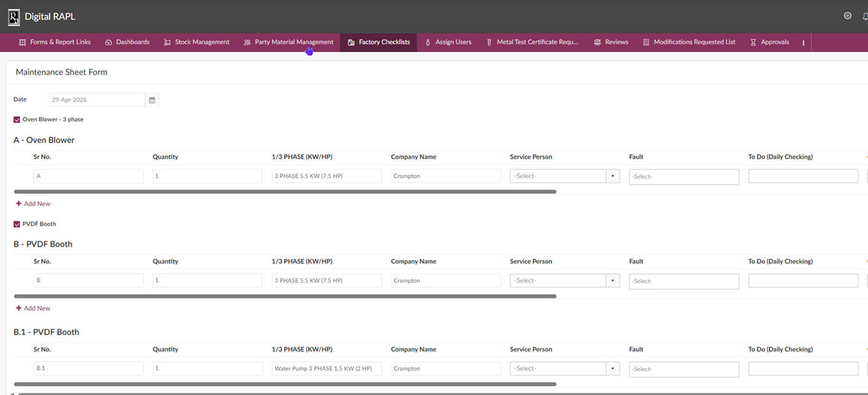The width and height of the screenshot is (868, 395).
Task: Open Service Person dropdown in row A
Action: tap(564, 176)
